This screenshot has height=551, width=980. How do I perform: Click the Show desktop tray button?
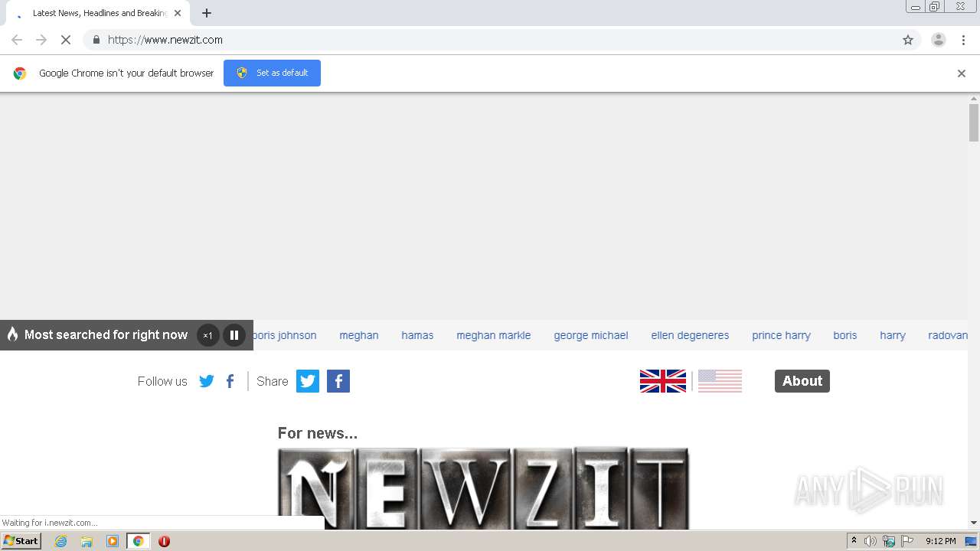(971, 541)
